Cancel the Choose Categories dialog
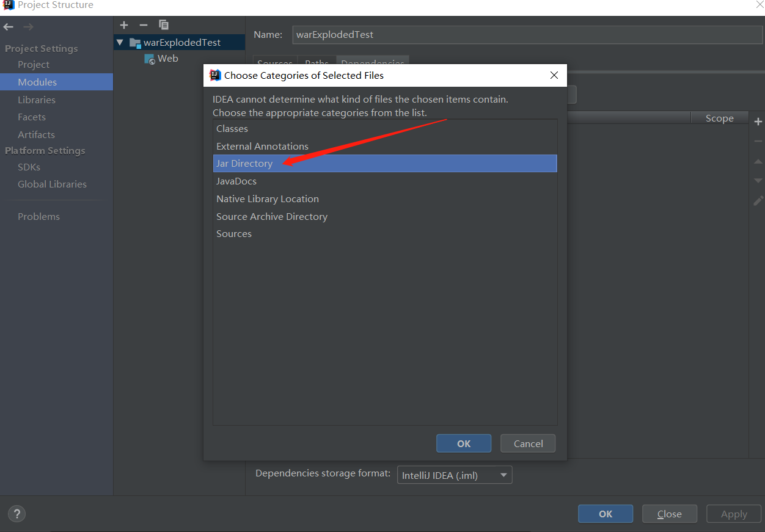Image resolution: width=765 pixels, height=532 pixels. (x=528, y=443)
